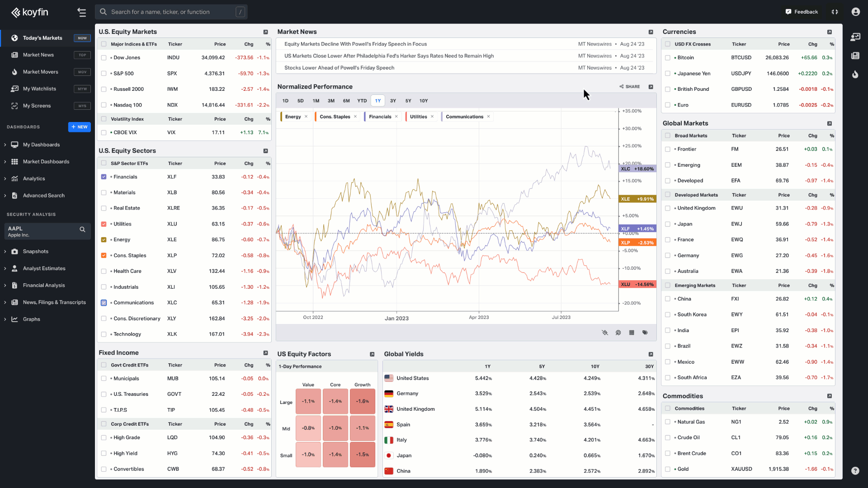Click the XLU -14.56% chart label
868x488 pixels.
click(x=637, y=285)
